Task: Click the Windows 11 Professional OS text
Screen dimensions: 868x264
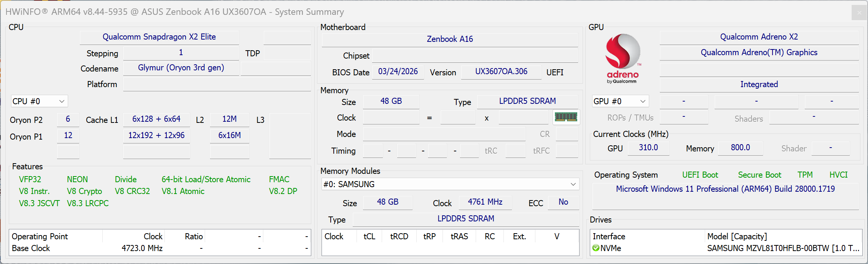Action: 725,189
